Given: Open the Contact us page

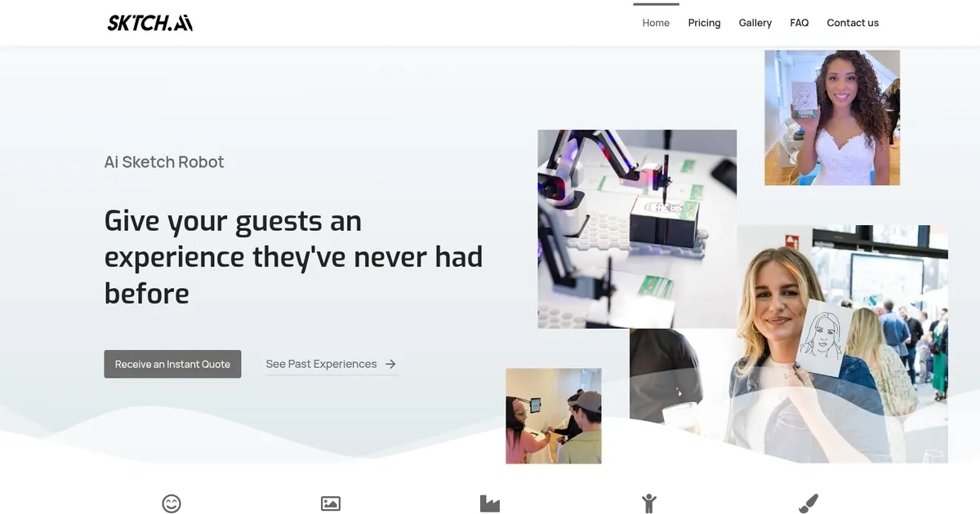Looking at the screenshot, I should [x=853, y=23].
